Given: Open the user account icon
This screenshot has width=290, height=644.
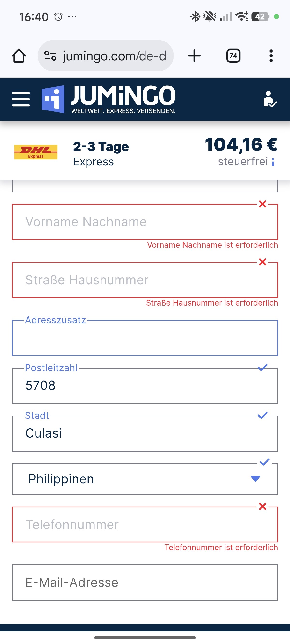Looking at the screenshot, I should (269, 99).
